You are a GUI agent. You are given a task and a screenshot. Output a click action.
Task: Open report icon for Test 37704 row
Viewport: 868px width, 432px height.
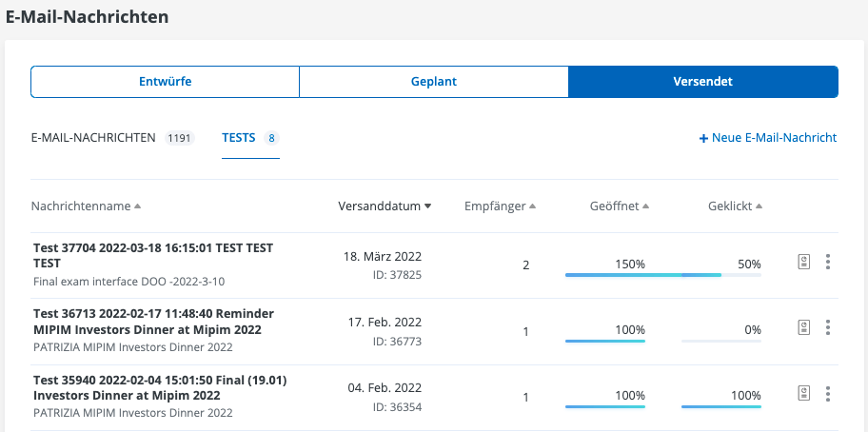click(804, 262)
